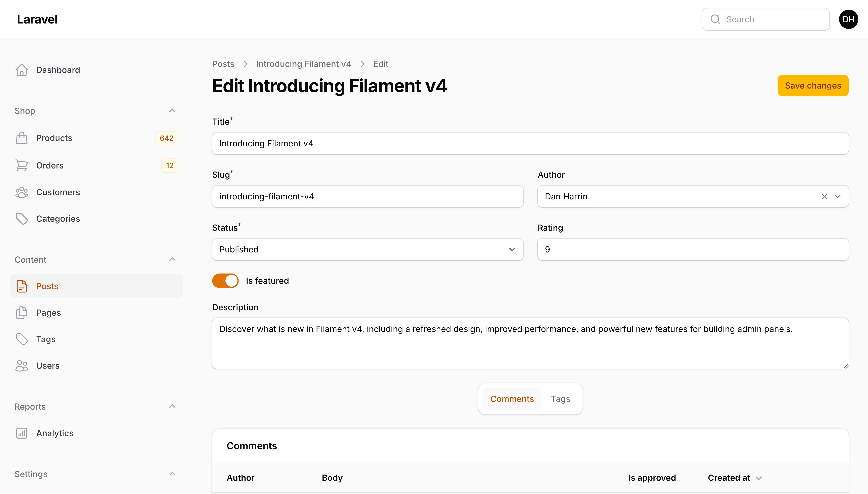
Task: Switch to the Comments tab
Action: [x=512, y=399]
